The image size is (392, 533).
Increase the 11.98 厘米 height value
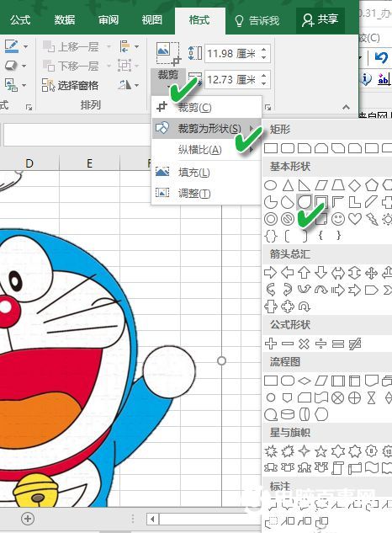[x=264, y=50]
